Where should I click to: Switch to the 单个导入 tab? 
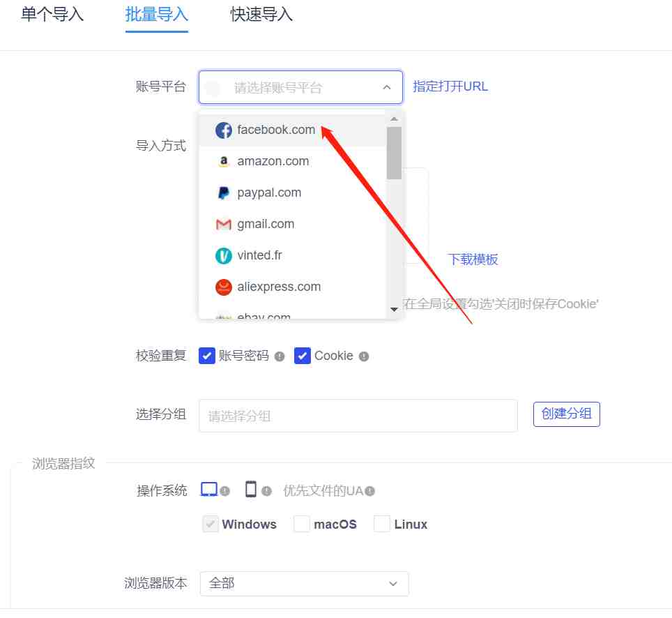point(52,15)
